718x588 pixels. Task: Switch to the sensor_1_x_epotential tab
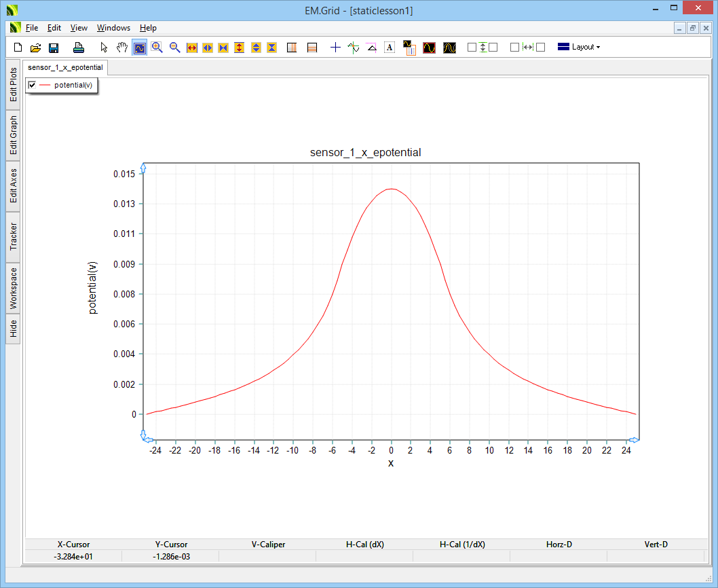click(x=66, y=68)
